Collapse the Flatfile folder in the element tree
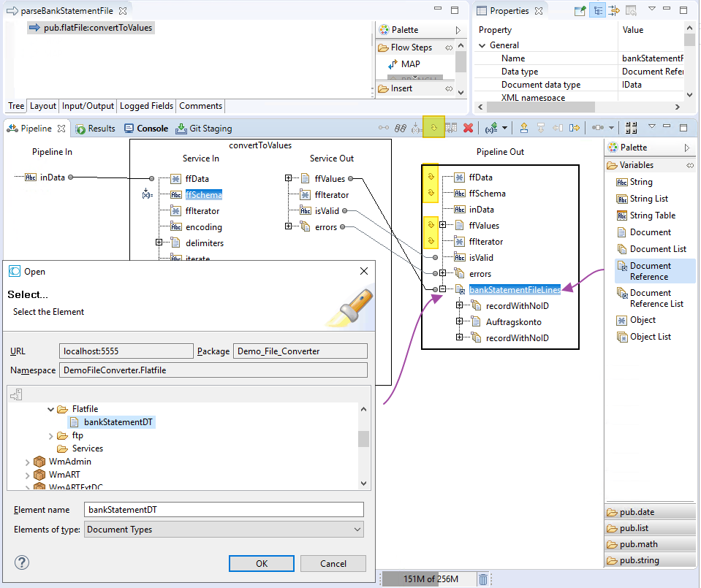The image size is (701, 588). (x=49, y=409)
